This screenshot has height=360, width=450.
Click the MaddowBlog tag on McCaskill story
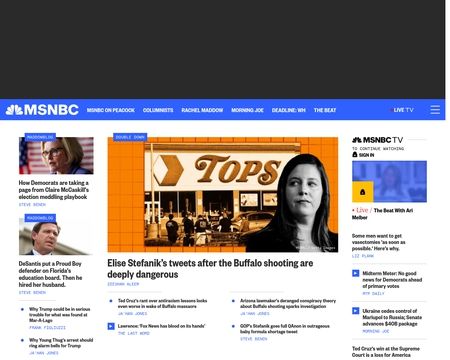40,137
